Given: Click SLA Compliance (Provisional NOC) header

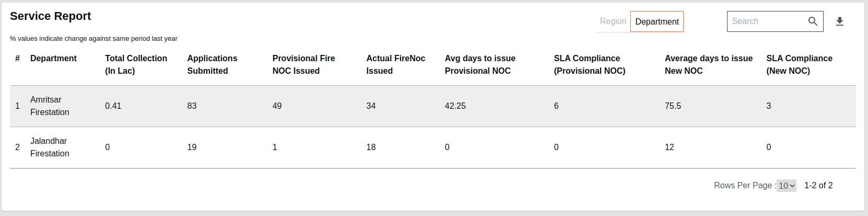Looking at the screenshot, I should [x=589, y=64].
